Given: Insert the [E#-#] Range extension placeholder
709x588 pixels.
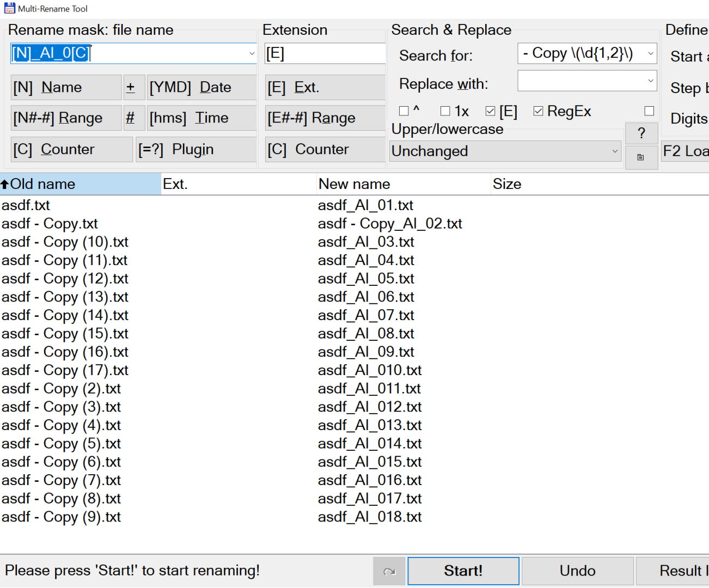Looking at the screenshot, I should pos(325,118).
